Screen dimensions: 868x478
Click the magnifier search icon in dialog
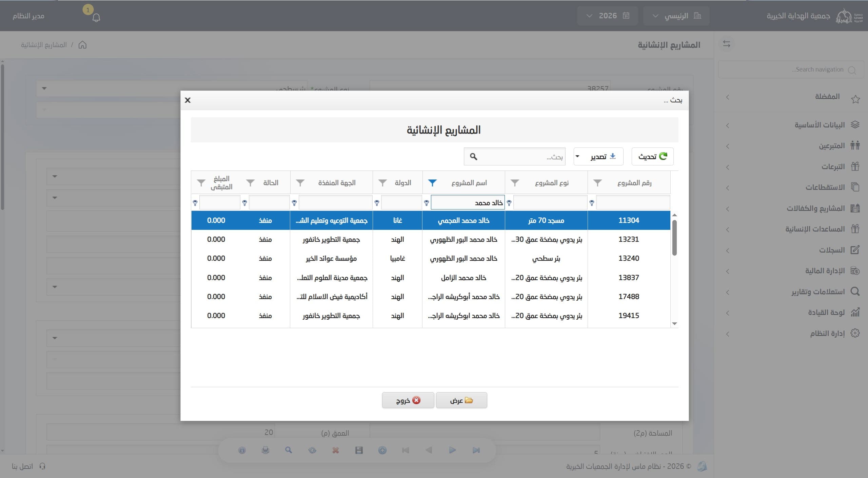tap(473, 157)
